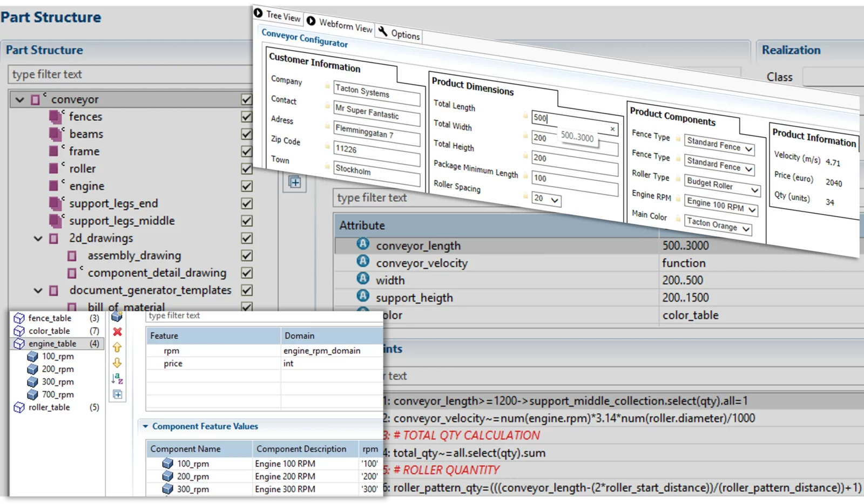Click the Part Structure filter text field
This screenshot has height=504, width=864.
pyautogui.click(x=130, y=74)
